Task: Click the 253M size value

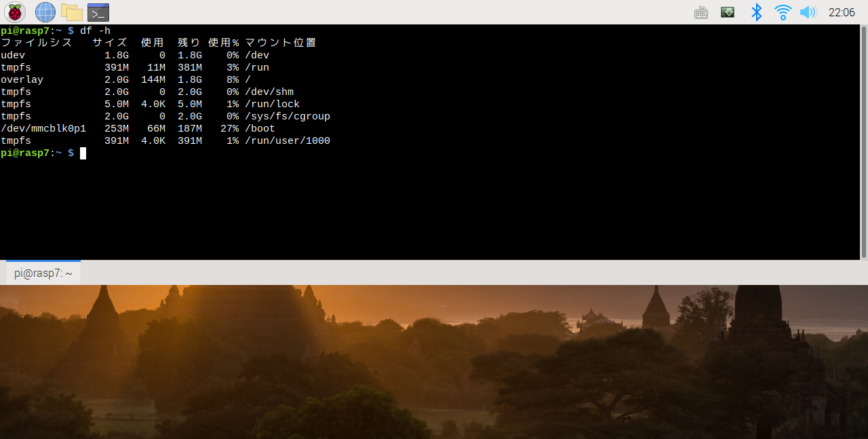Action: coord(117,128)
